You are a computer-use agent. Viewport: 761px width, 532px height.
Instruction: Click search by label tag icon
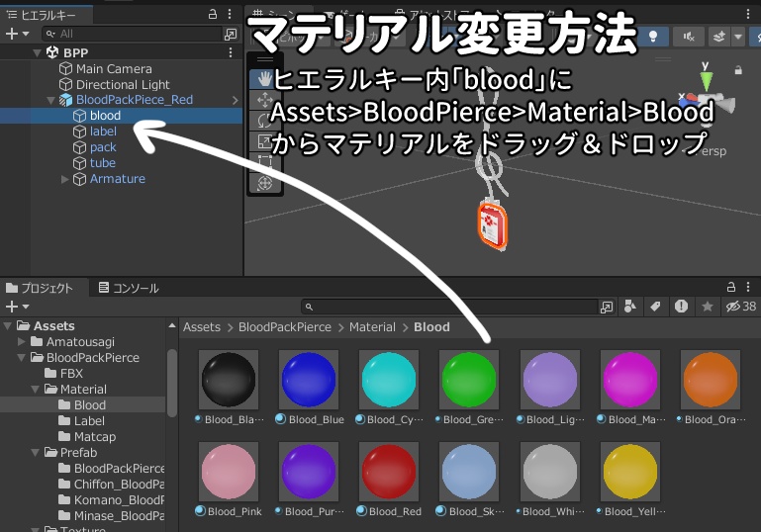(655, 307)
